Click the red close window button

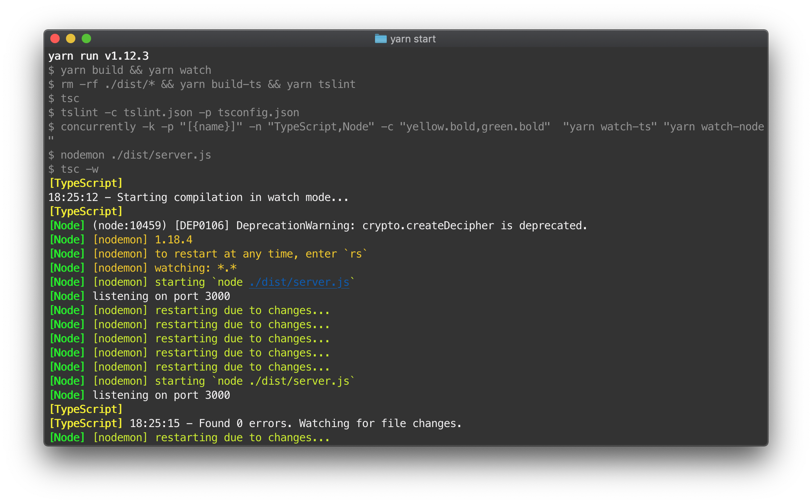coord(55,38)
